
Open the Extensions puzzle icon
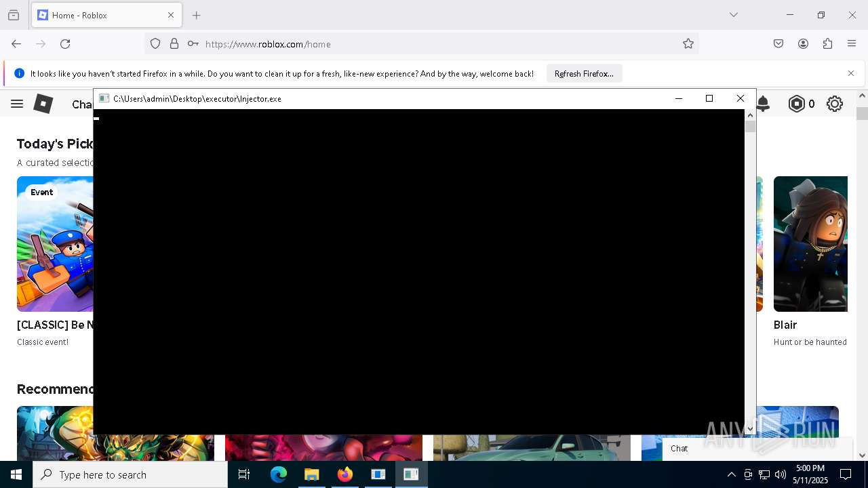827,44
